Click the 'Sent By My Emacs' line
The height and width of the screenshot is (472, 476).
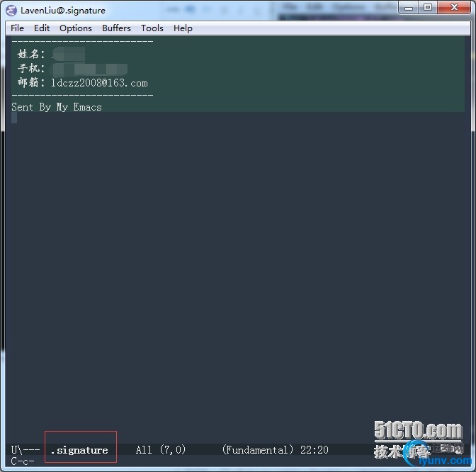tap(57, 107)
